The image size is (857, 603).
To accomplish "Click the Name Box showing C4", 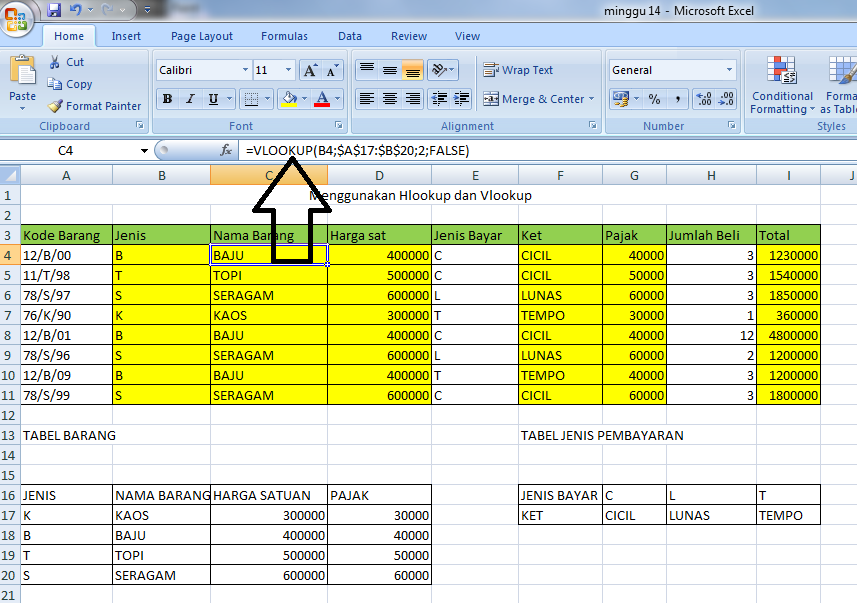I will 65,149.
